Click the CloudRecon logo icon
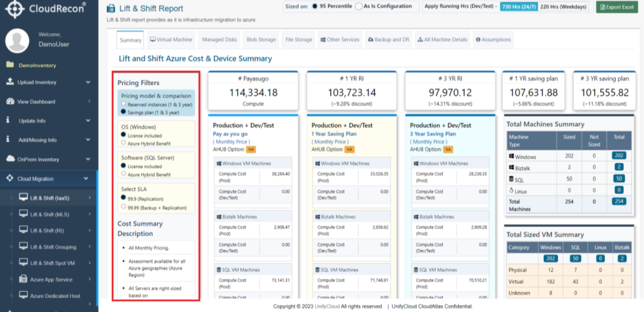Image resolution: width=644 pixels, height=312 pixels. 16,9
